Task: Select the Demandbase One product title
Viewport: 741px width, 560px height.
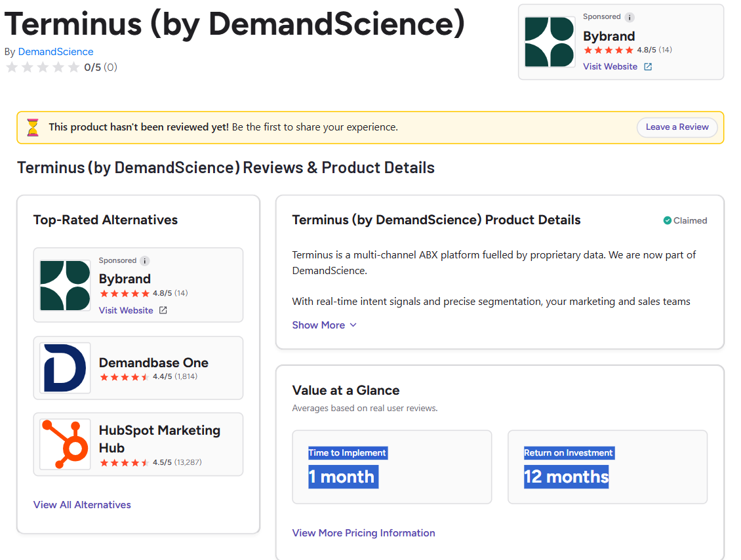Action: 153,363
